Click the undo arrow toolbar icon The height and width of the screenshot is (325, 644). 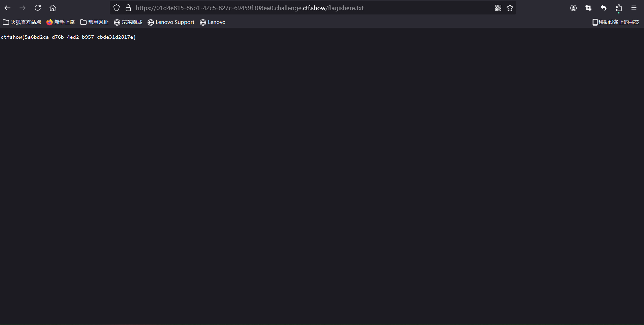tap(604, 8)
